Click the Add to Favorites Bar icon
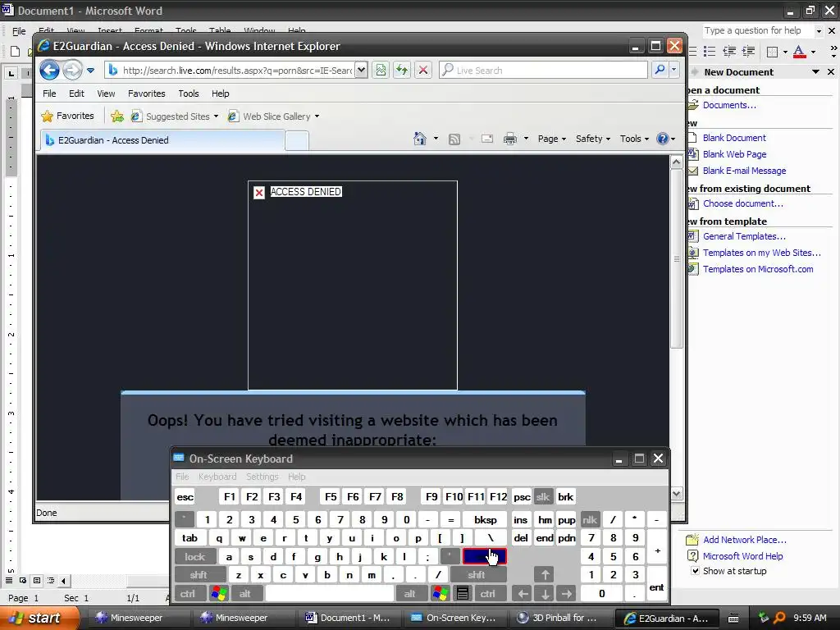840x630 pixels. point(117,116)
